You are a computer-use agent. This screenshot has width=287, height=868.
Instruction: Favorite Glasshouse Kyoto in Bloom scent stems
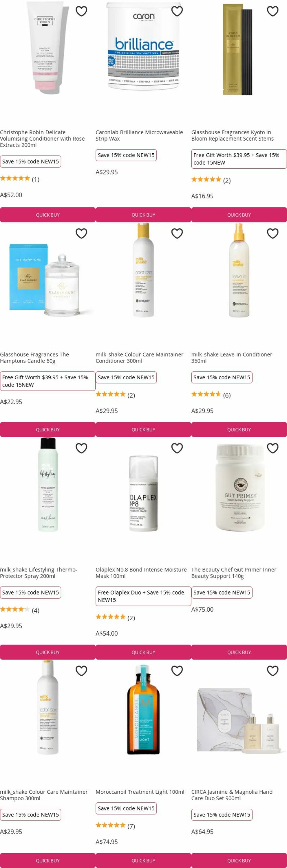pos(273,11)
